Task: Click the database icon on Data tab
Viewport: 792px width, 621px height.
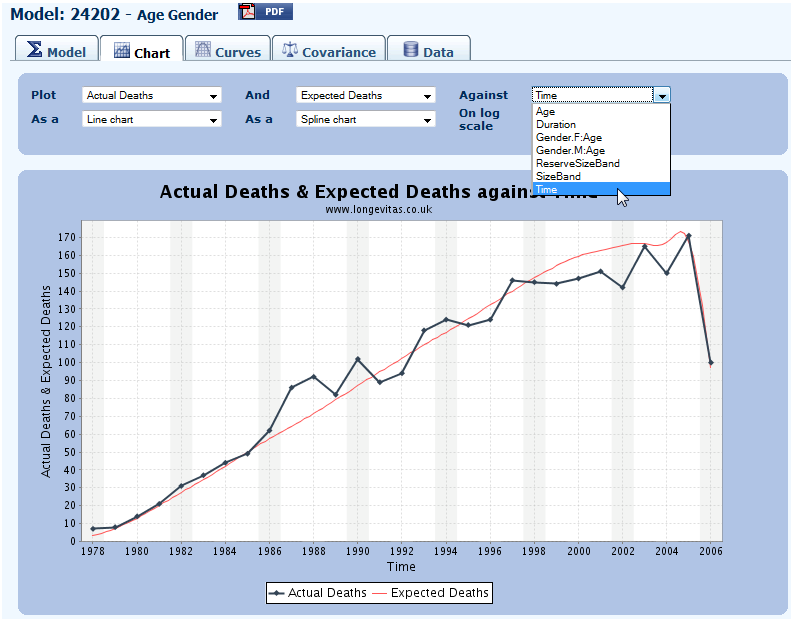Action: [411, 49]
